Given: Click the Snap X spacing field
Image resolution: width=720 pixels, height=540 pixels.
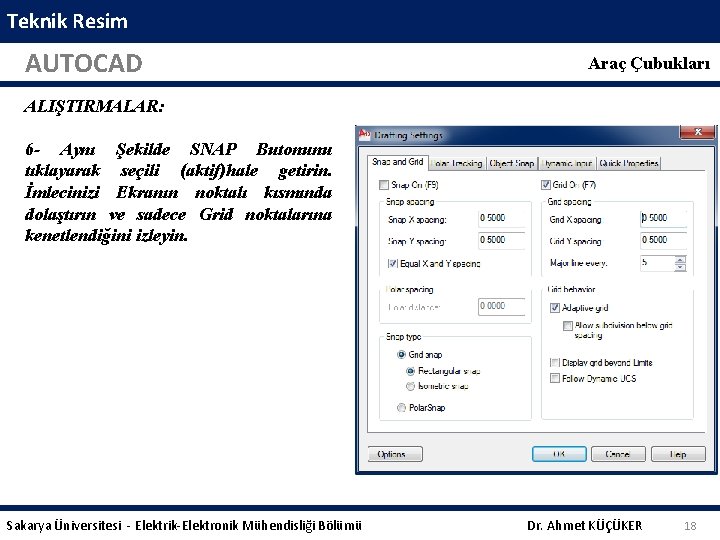Looking at the screenshot, I should [501, 218].
